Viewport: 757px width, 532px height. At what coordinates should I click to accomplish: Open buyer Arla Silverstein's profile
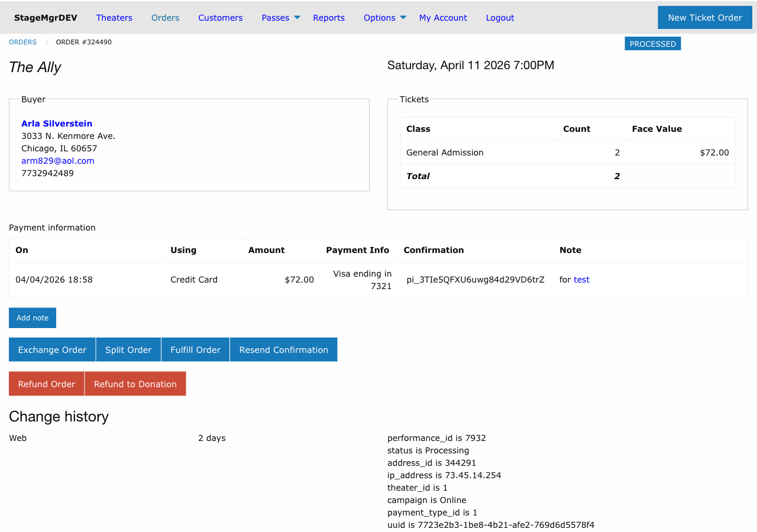[x=57, y=124]
